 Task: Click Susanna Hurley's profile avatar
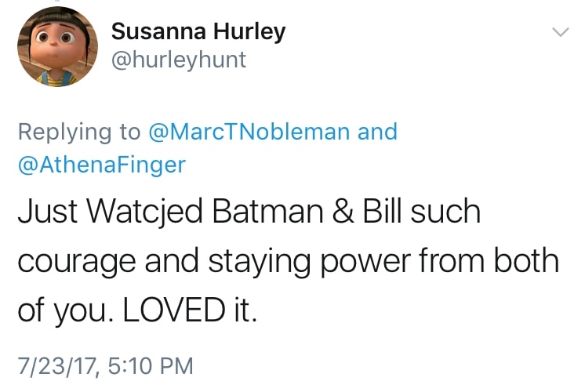(51, 48)
